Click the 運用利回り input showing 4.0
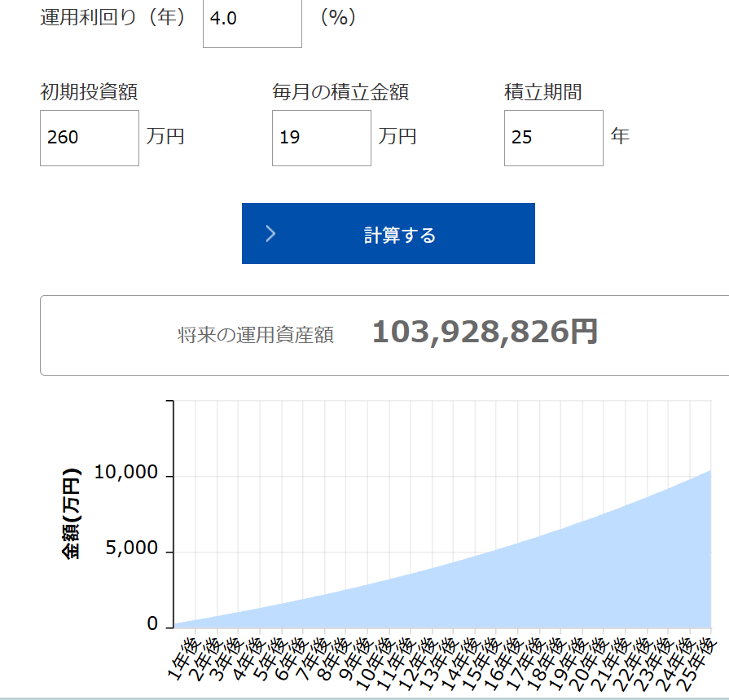This screenshot has width=729, height=700. [x=252, y=20]
